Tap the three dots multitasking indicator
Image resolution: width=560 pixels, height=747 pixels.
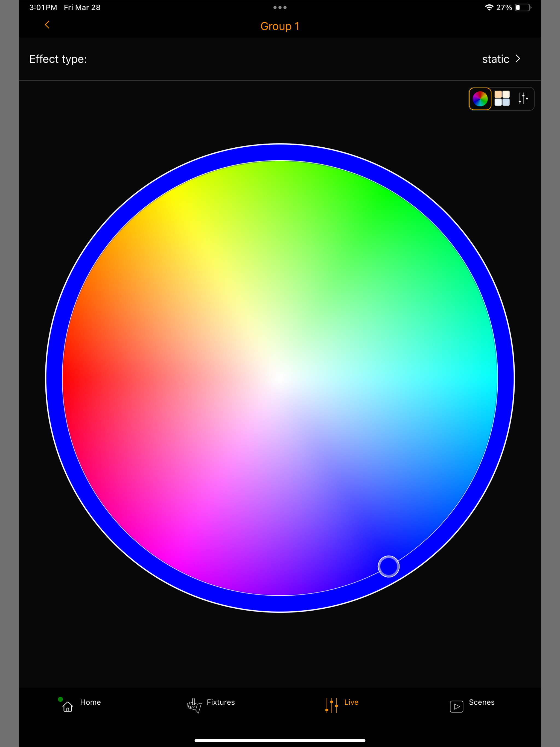280,7
